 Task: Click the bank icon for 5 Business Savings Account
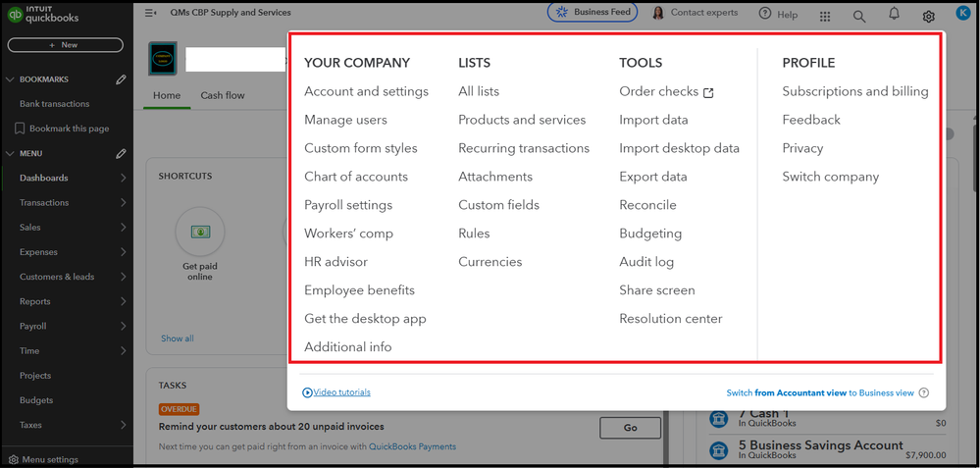coord(719,450)
